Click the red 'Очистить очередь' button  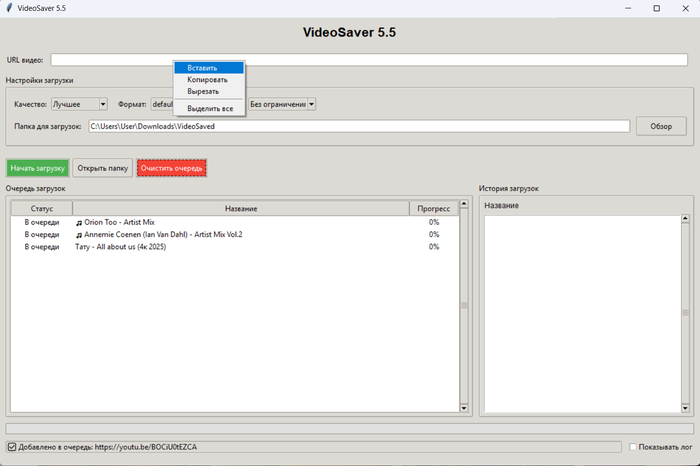172,168
